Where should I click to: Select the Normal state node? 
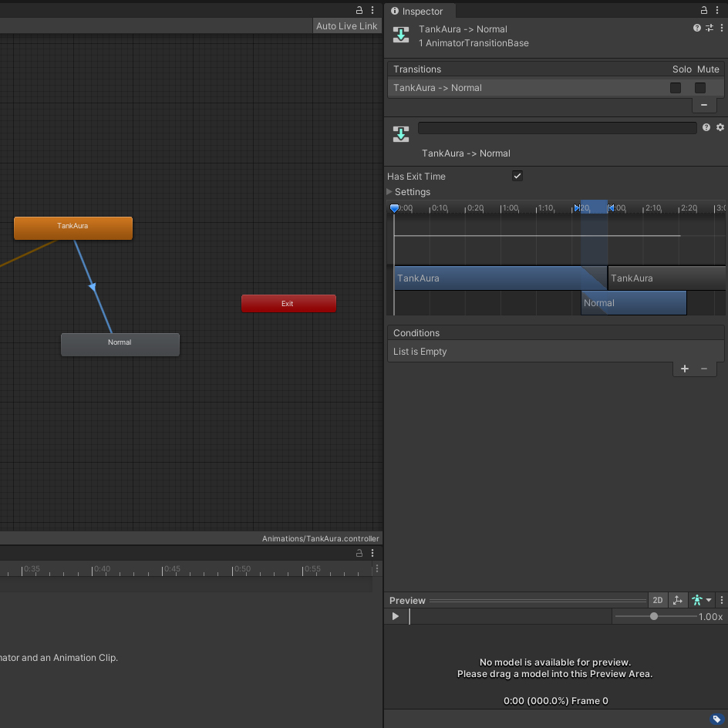point(120,345)
